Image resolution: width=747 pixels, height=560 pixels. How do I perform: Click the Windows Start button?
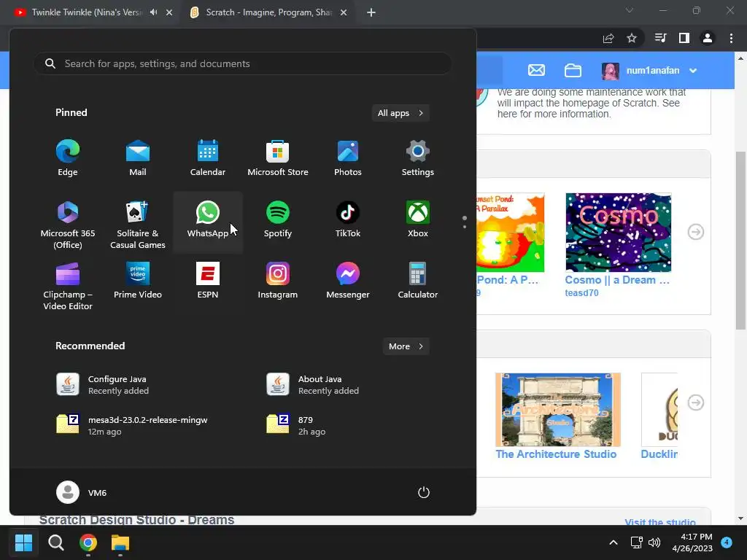[x=23, y=542]
